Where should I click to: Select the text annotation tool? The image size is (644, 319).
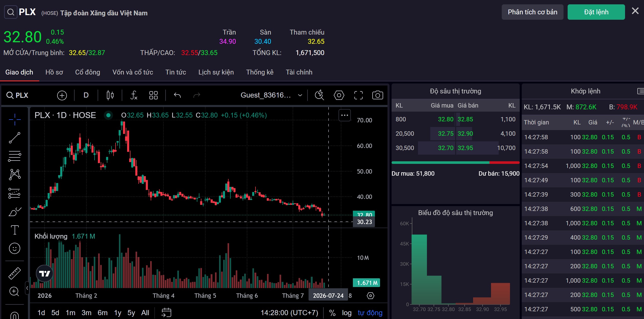[x=15, y=230]
